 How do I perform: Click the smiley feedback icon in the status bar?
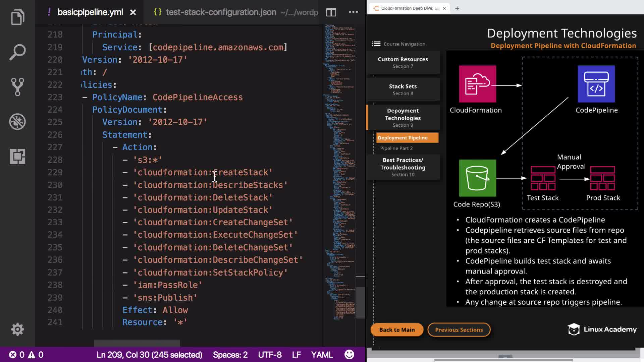[x=349, y=355]
